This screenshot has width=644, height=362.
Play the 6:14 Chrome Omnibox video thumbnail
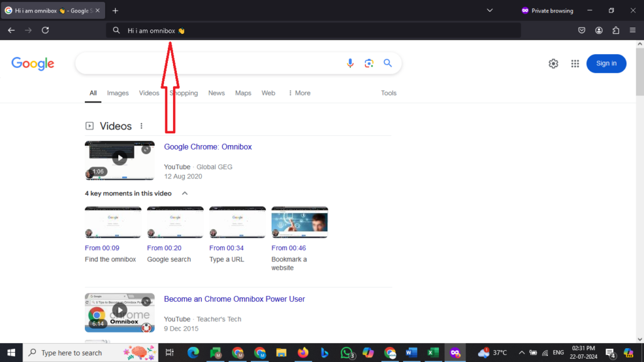(x=119, y=313)
